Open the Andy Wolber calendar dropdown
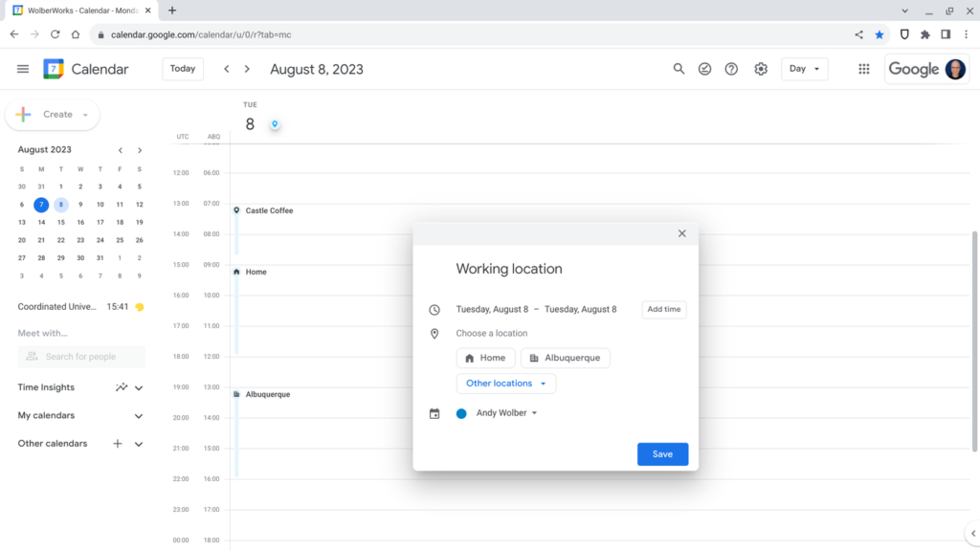Screen dimensions: 980x551 pyautogui.click(x=506, y=413)
